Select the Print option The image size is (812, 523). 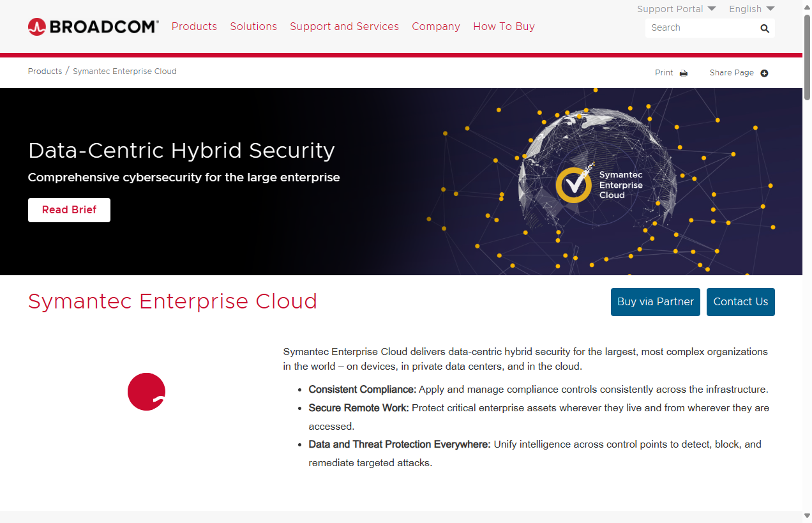[x=664, y=73]
